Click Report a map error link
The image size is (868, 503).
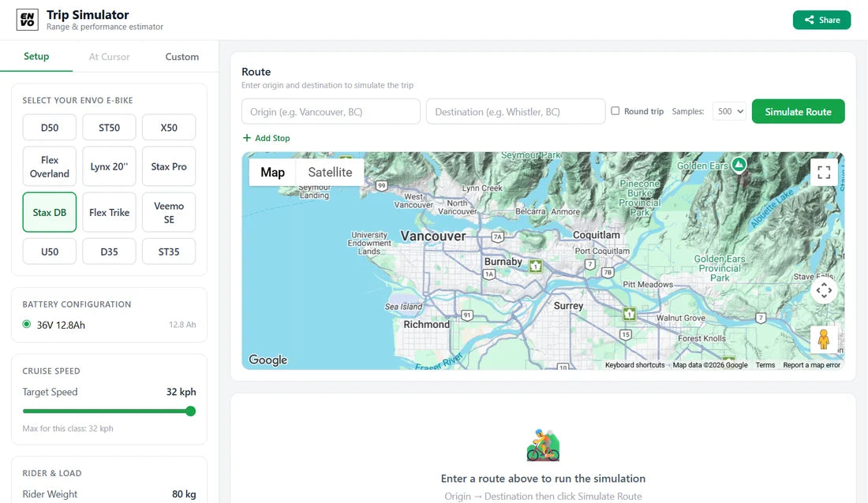pyautogui.click(x=811, y=365)
